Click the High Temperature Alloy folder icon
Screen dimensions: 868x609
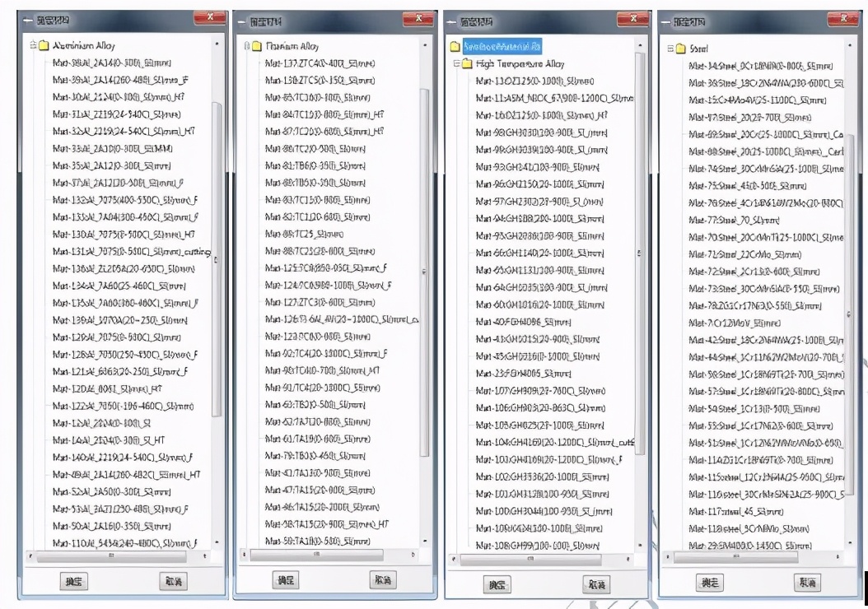click(467, 63)
